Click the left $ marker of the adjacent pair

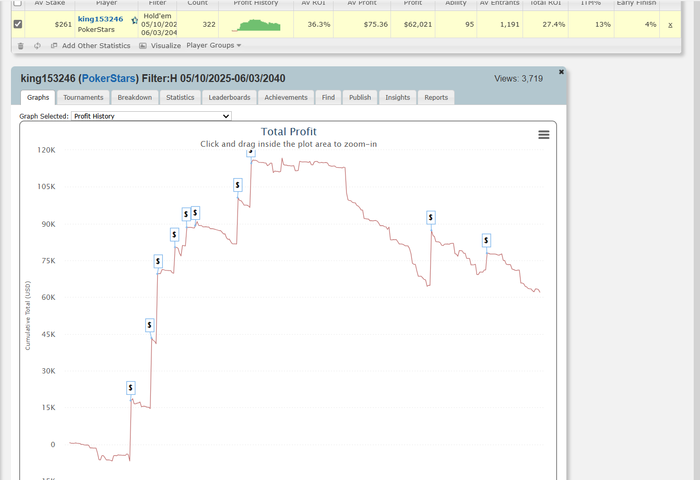tap(186, 214)
